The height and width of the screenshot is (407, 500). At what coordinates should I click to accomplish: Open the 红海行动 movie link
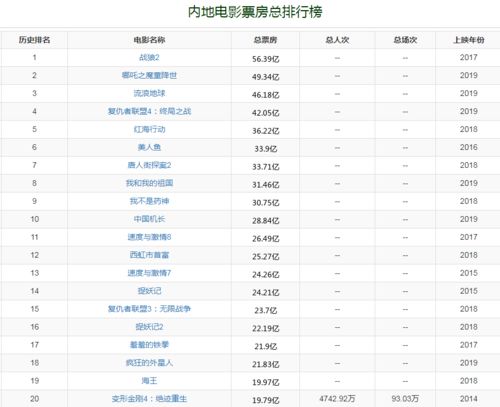[149, 129]
